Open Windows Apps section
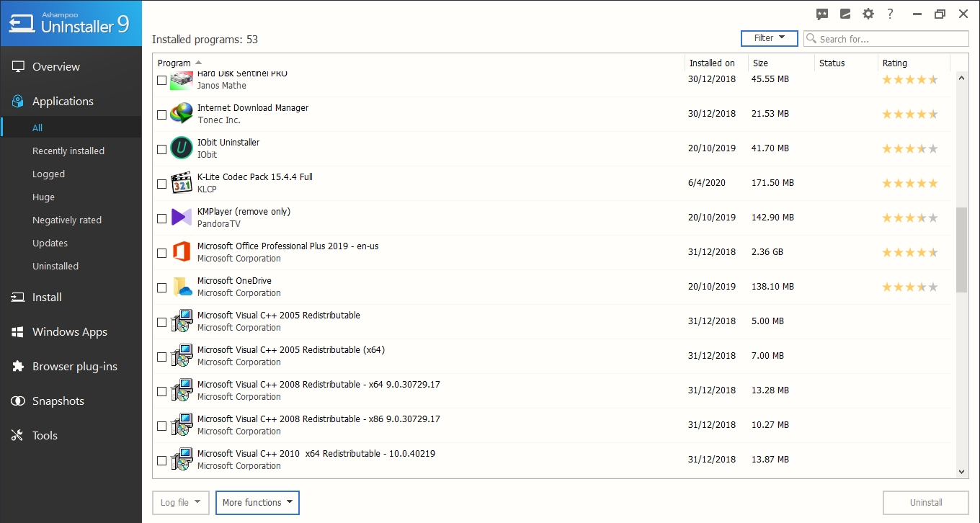 tap(71, 331)
